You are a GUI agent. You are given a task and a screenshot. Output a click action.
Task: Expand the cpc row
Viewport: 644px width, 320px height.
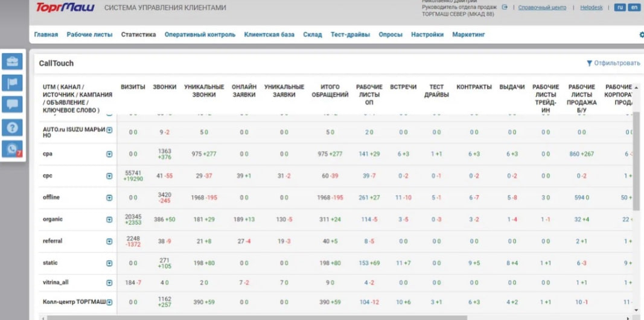click(109, 176)
